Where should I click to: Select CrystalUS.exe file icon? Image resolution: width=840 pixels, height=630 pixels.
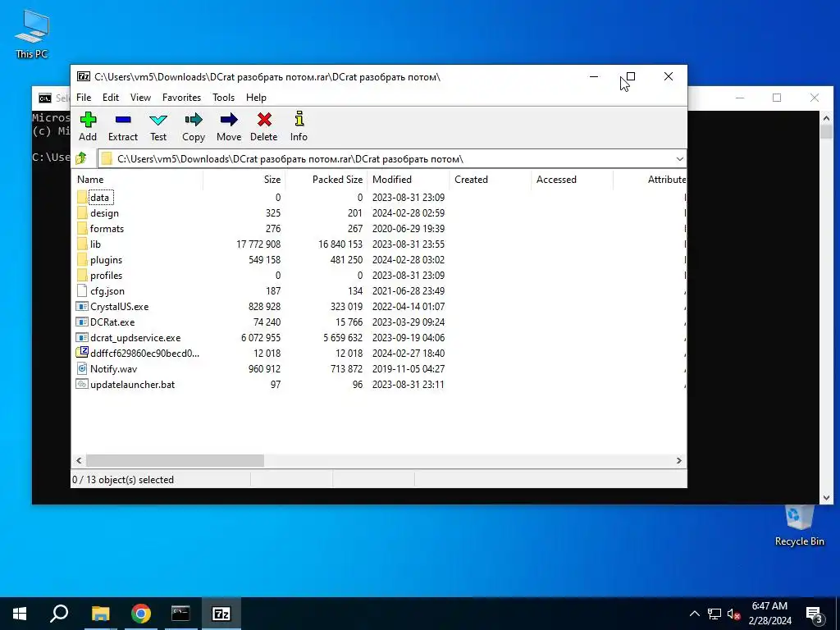(82, 307)
